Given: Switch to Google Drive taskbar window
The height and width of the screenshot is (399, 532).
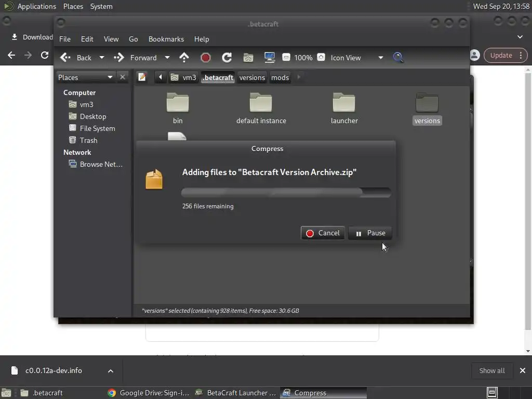Looking at the screenshot, I should (x=148, y=393).
